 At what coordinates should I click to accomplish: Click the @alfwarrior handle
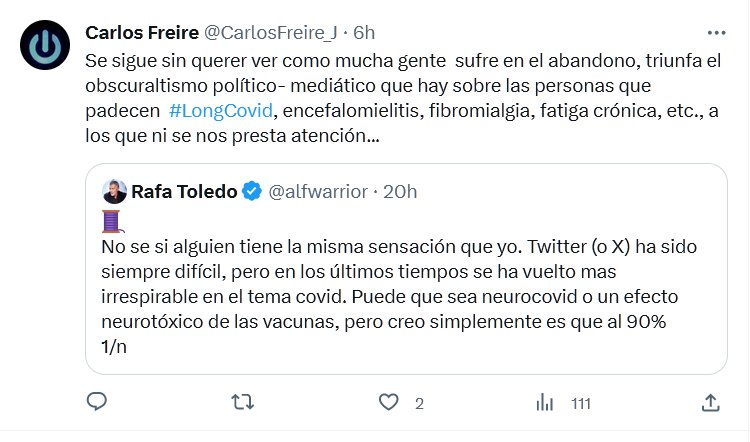click(319, 191)
